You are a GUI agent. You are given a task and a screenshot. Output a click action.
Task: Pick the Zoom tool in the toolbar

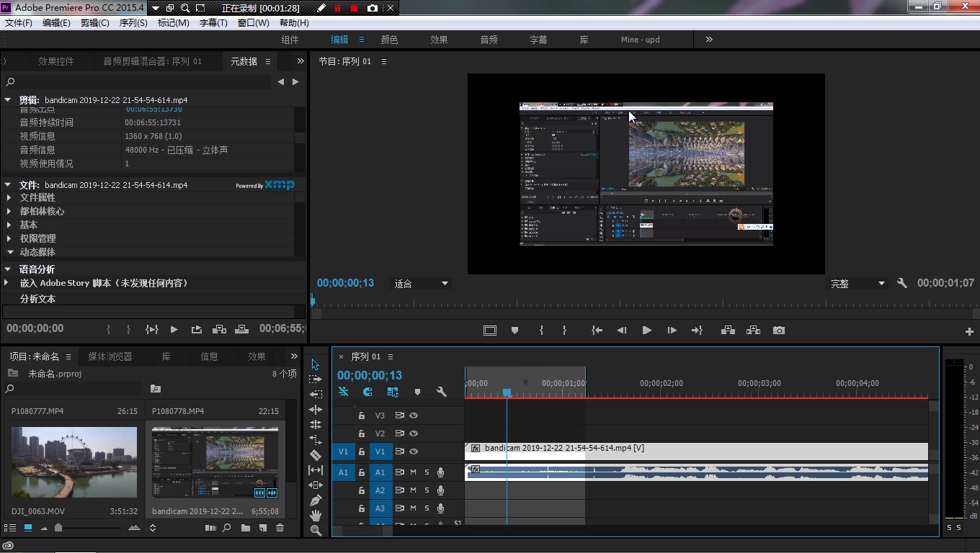click(x=316, y=531)
